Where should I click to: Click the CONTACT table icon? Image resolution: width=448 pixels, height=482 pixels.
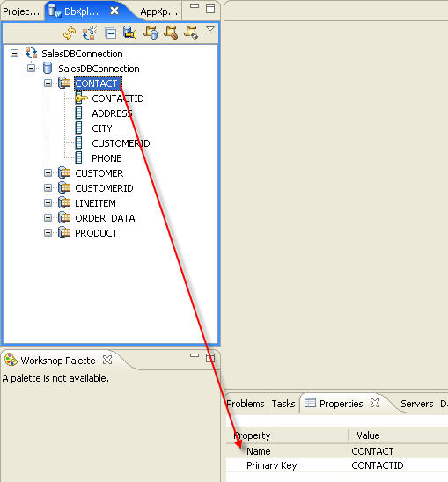64,83
